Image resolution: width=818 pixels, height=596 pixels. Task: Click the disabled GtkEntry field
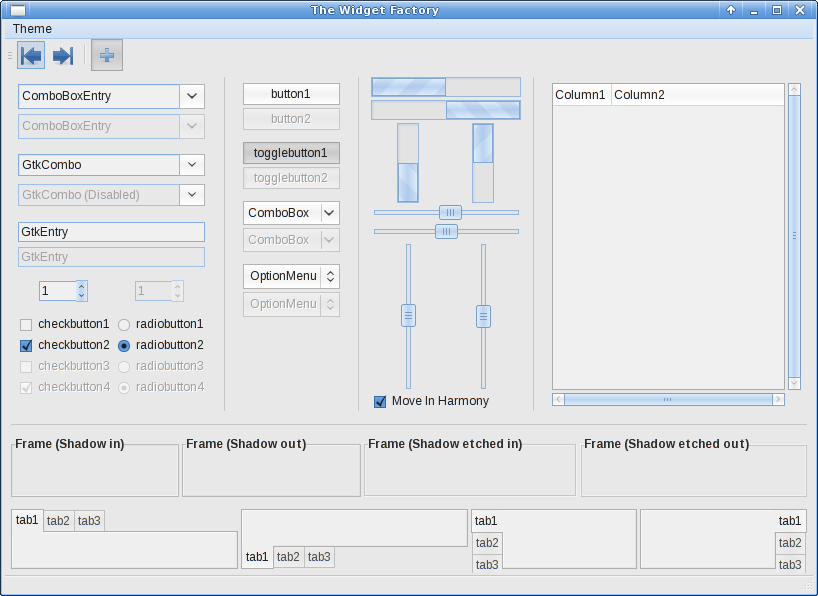[x=112, y=257]
